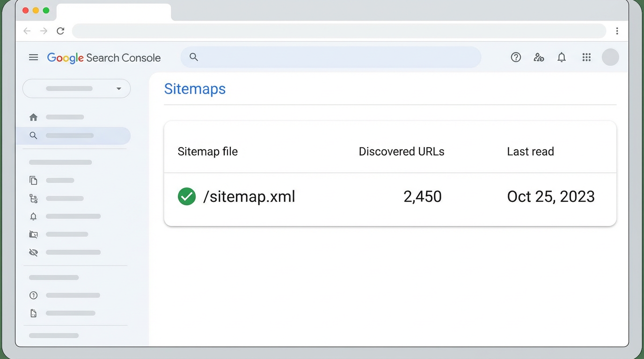The image size is (644, 359).
Task: Click the feedback icon in the top bar
Action: click(539, 57)
